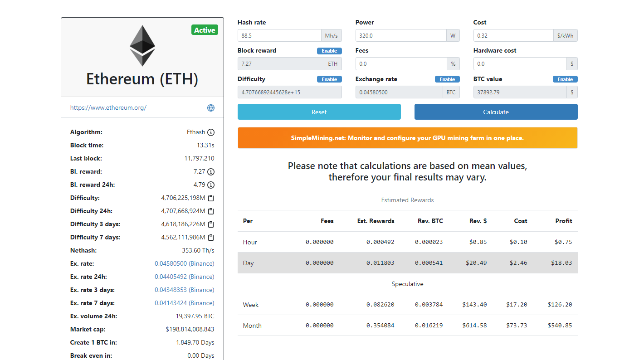Enable the BTC value field
Image resolution: width=644 pixels, height=360 pixels.
click(x=565, y=79)
